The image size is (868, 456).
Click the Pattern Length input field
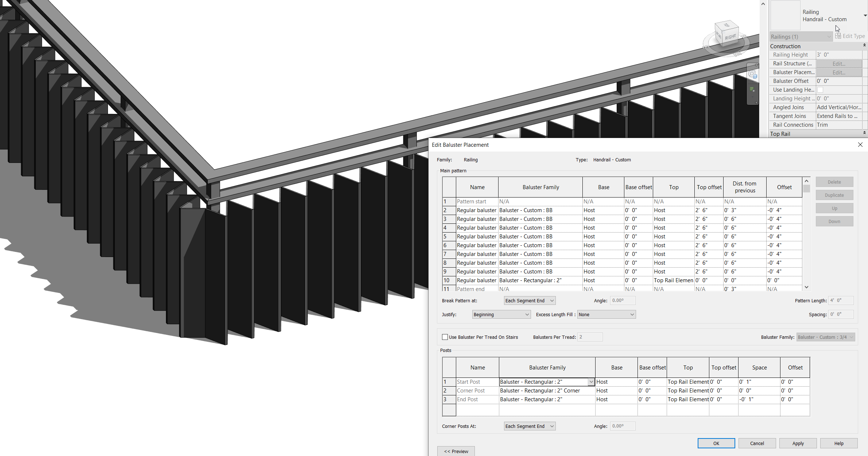[x=841, y=300]
